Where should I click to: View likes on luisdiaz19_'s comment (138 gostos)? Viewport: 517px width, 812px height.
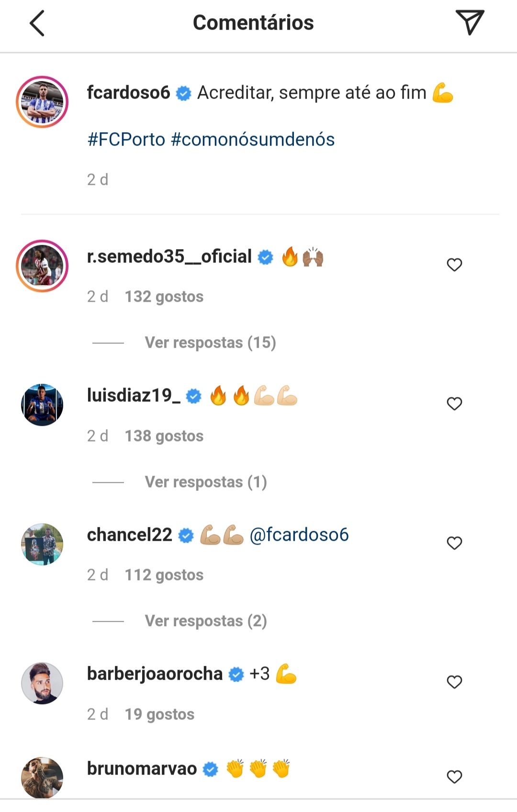164,436
